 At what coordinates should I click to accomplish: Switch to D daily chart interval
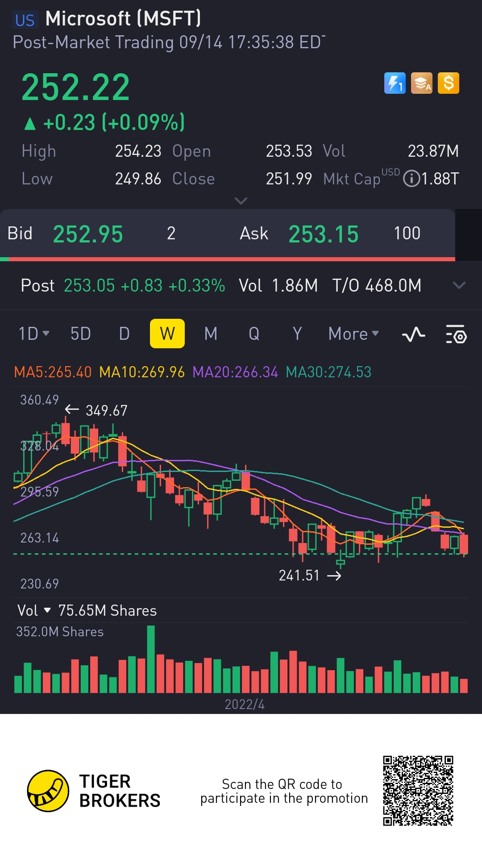click(124, 334)
